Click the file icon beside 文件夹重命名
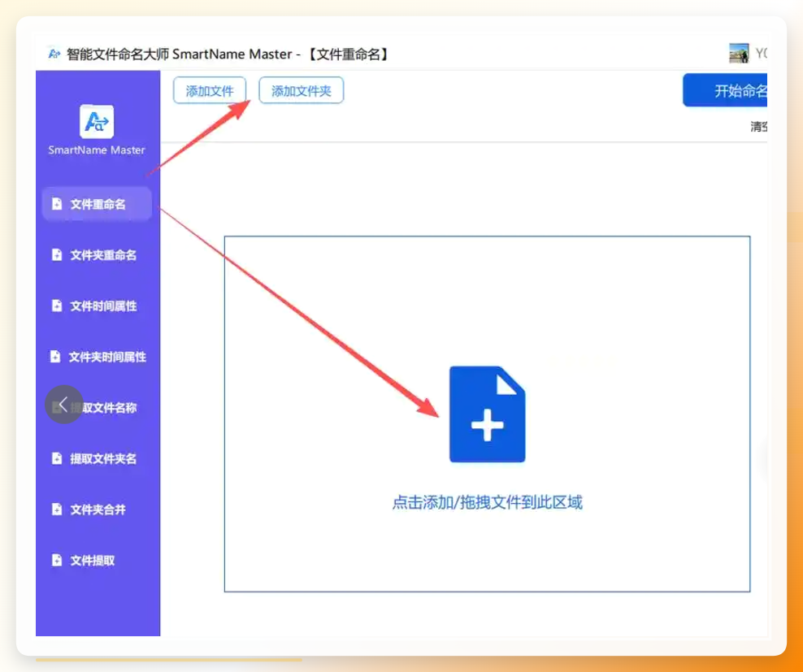The image size is (803, 672). tap(58, 255)
